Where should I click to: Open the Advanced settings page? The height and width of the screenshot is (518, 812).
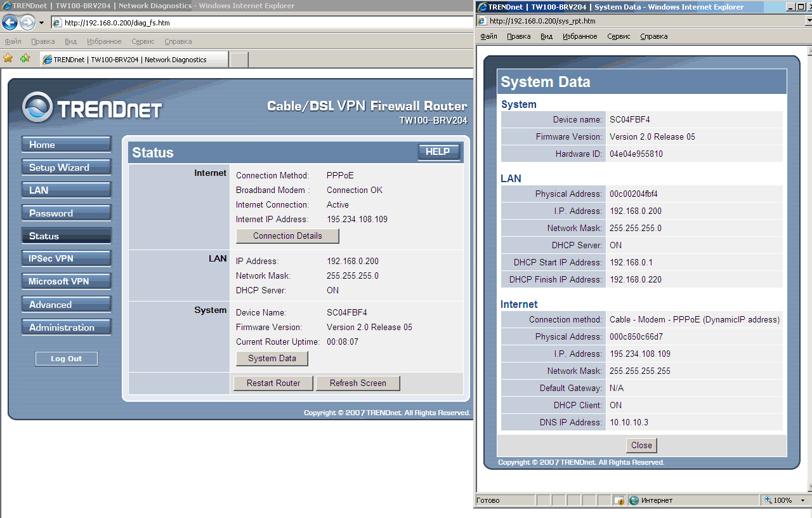pos(67,305)
